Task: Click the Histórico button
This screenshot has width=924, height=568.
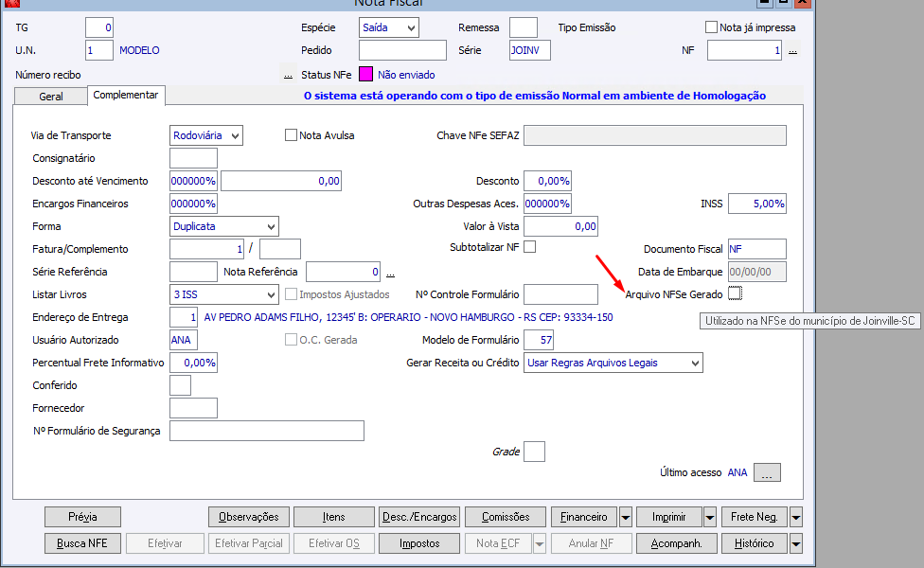Action: pos(755,543)
